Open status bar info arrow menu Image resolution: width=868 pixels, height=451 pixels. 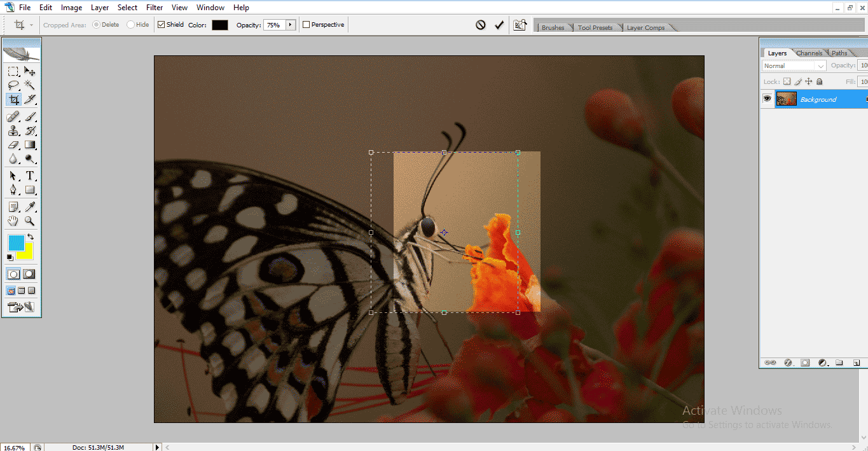click(158, 447)
